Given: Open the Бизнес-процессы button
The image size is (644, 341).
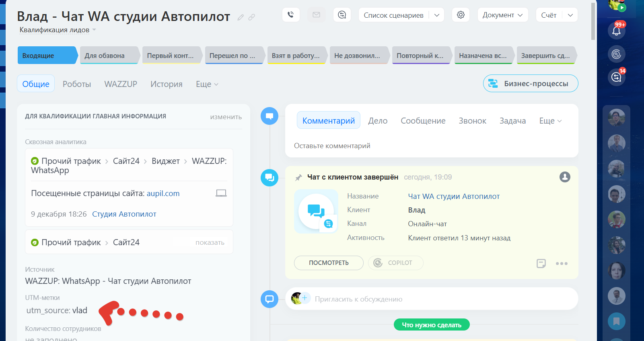Looking at the screenshot, I should tap(530, 84).
